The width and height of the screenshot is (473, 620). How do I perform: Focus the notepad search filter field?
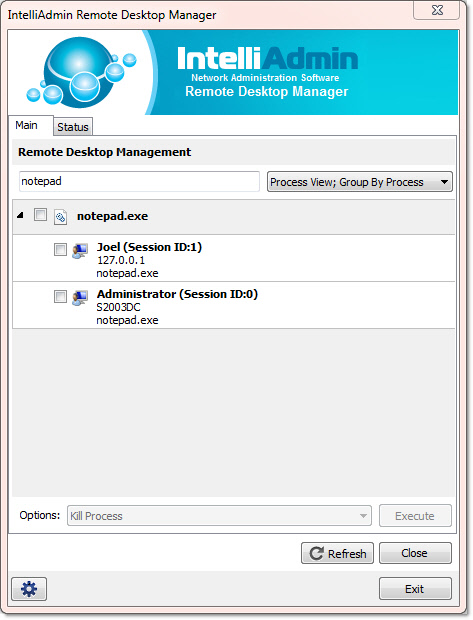pos(139,181)
